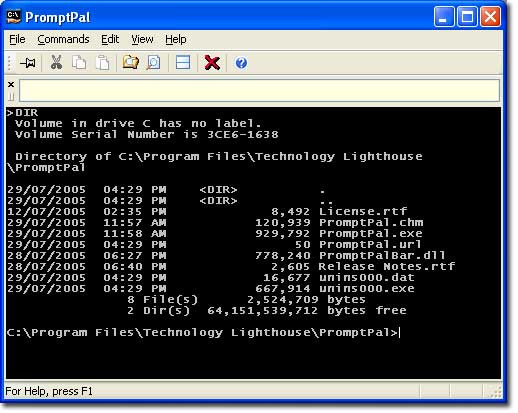
Task: Click the "02:35 PM" time entry
Action: pyautogui.click(x=135, y=211)
